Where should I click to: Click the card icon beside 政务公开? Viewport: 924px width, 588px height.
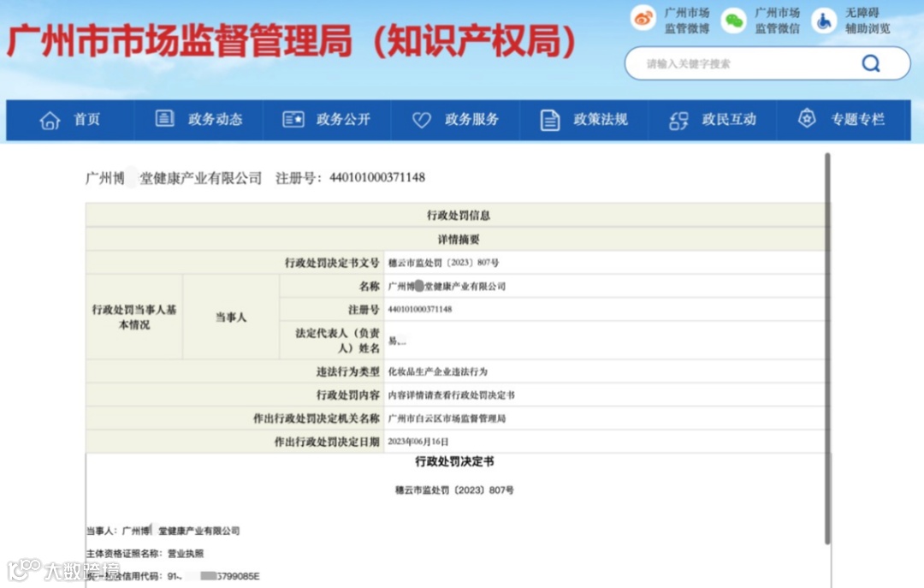click(x=293, y=120)
